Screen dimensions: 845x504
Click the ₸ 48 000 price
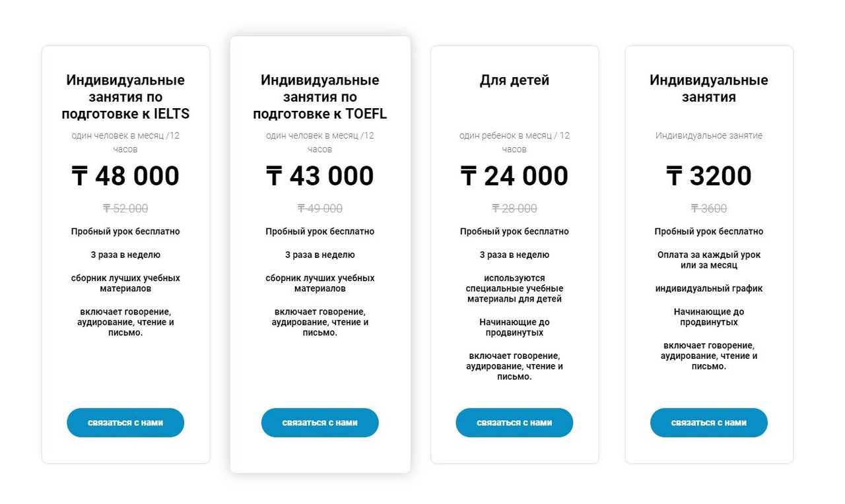(x=125, y=176)
